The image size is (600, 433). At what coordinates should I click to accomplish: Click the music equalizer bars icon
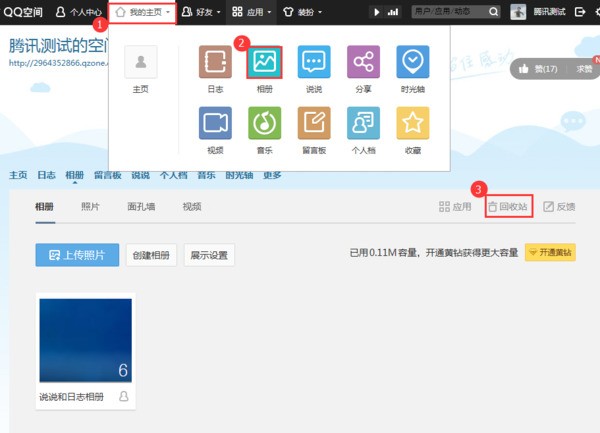pos(393,12)
